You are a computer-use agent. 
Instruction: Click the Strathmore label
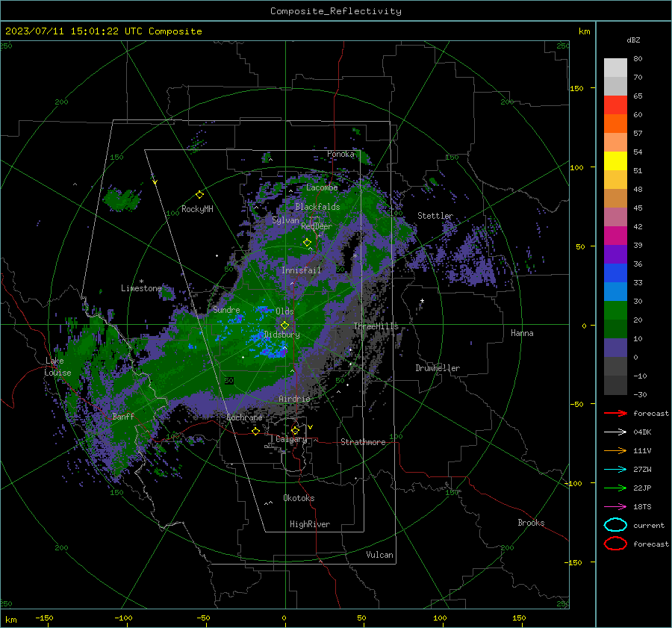(363, 442)
